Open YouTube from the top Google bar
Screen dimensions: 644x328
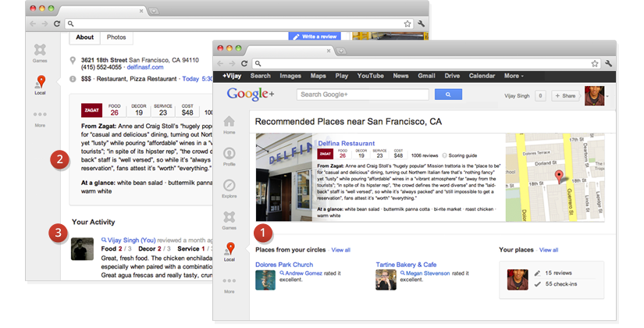click(370, 76)
